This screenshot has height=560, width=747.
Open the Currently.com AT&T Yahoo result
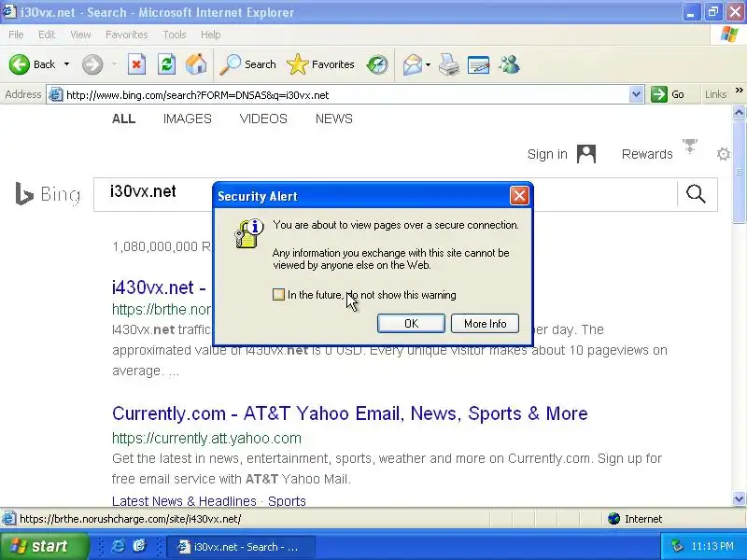click(x=349, y=413)
